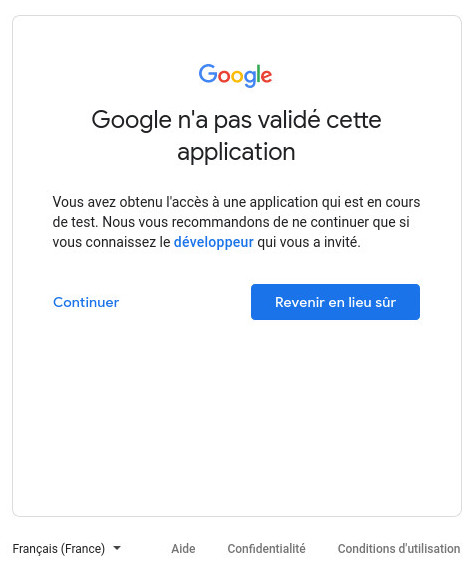Screen dimensions: 471x579
Task: Choose Continuer to proceed to the app
Action: (86, 302)
